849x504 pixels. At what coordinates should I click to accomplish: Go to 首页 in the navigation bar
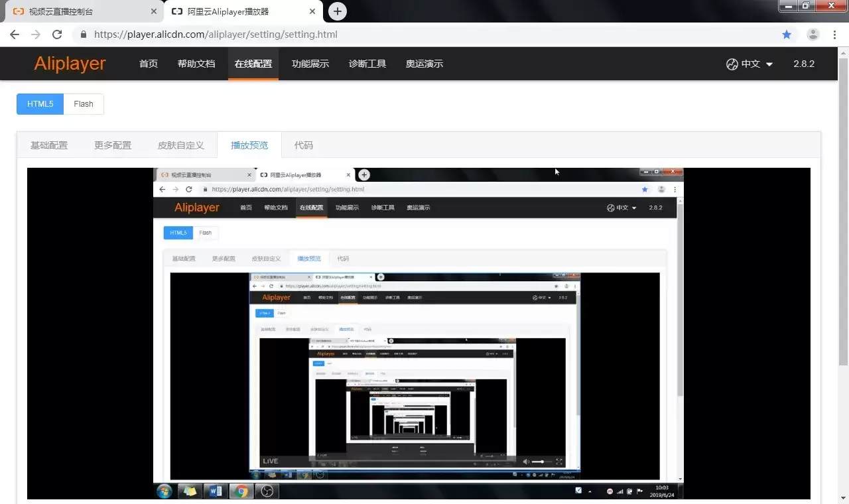(149, 64)
